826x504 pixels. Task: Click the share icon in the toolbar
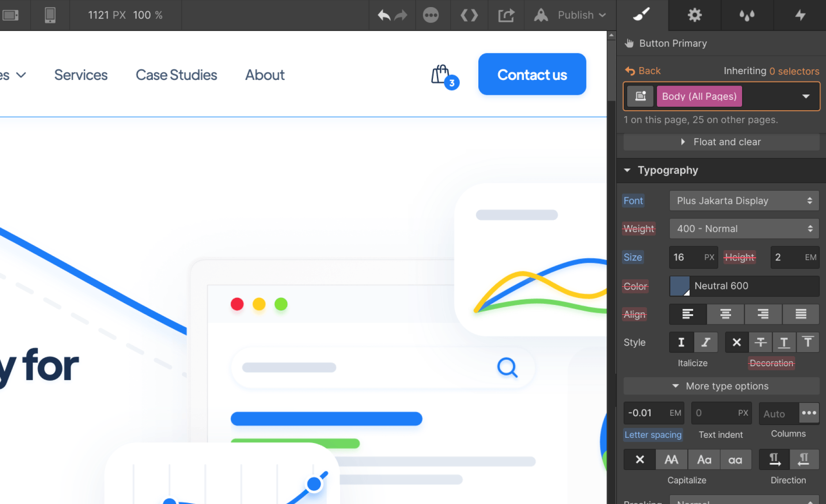[506, 15]
